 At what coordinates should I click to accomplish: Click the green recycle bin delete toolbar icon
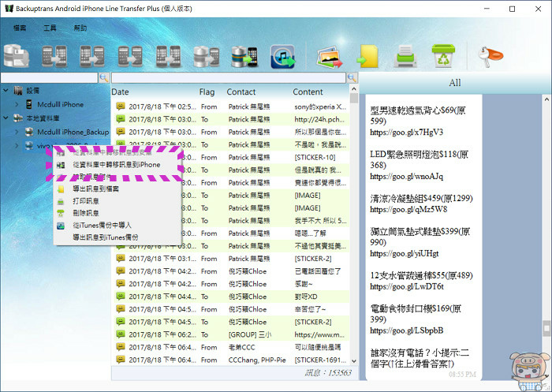pos(443,56)
